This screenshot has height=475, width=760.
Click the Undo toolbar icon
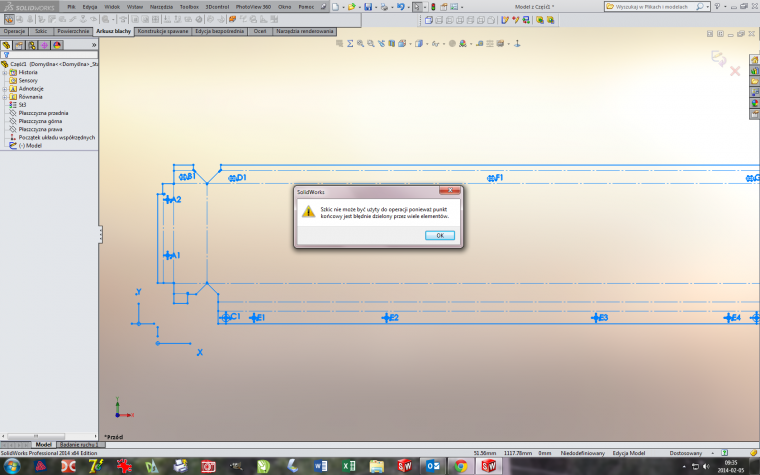pyautogui.click(x=400, y=7)
